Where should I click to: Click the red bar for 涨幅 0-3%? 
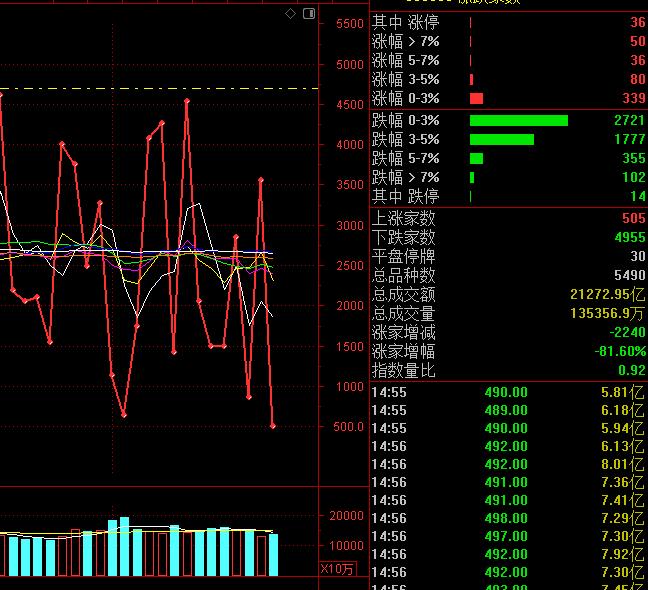tap(476, 98)
